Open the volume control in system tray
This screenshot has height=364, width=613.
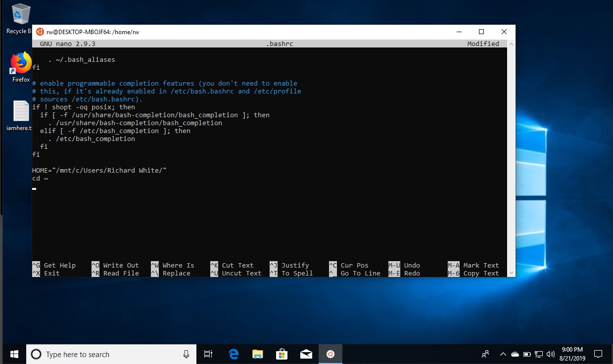551,354
